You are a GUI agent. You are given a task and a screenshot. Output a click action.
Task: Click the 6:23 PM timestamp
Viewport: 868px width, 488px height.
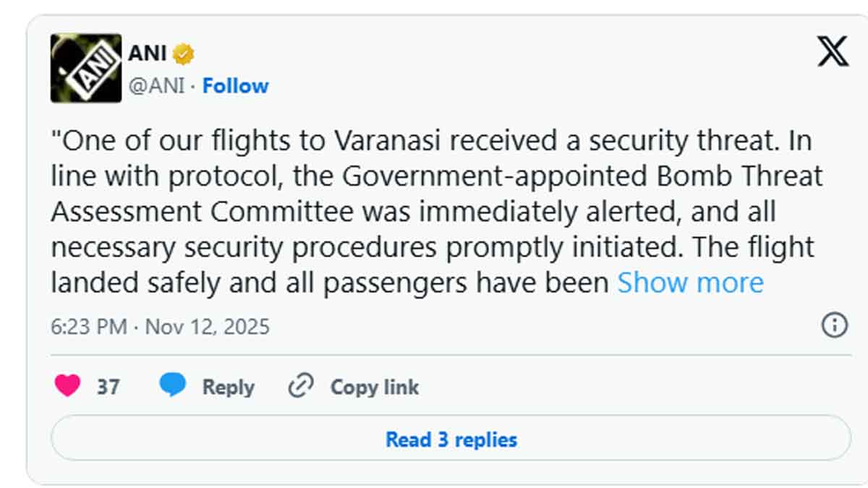click(88, 327)
